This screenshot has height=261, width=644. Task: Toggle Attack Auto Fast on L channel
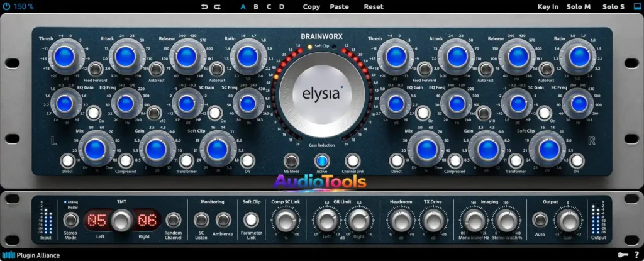(x=156, y=69)
